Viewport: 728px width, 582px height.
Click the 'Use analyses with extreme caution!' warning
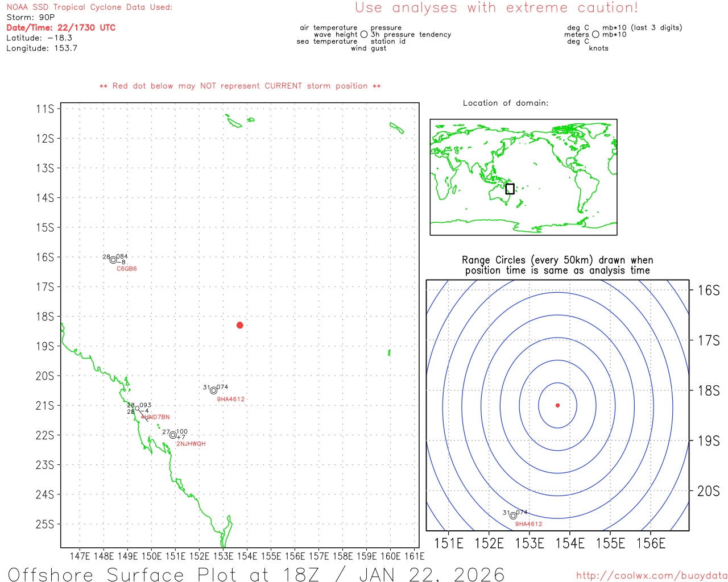click(497, 8)
